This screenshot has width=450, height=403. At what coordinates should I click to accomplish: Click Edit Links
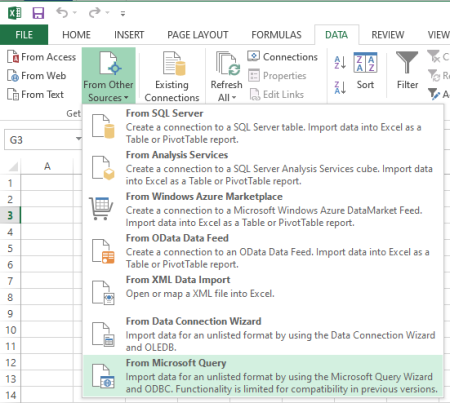click(276, 94)
